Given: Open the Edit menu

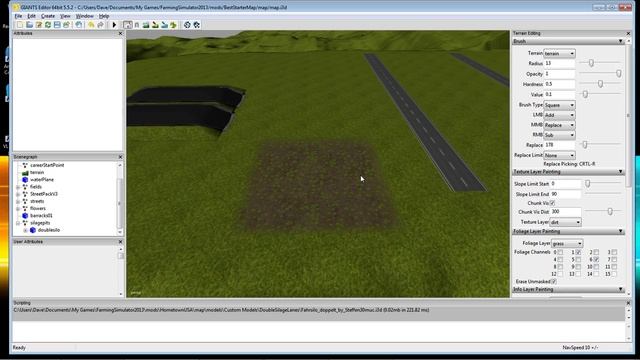Looking at the screenshot, I should 31,16.
